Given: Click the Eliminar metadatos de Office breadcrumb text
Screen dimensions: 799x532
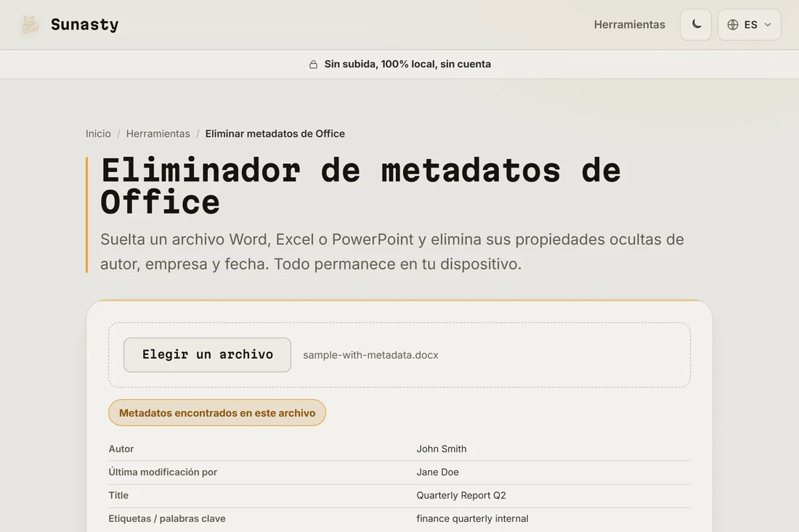Looking at the screenshot, I should coord(275,134).
